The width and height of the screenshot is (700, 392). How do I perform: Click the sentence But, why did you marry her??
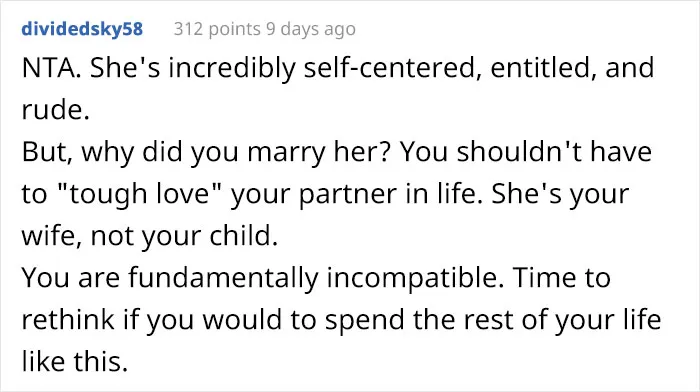tap(207, 152)
